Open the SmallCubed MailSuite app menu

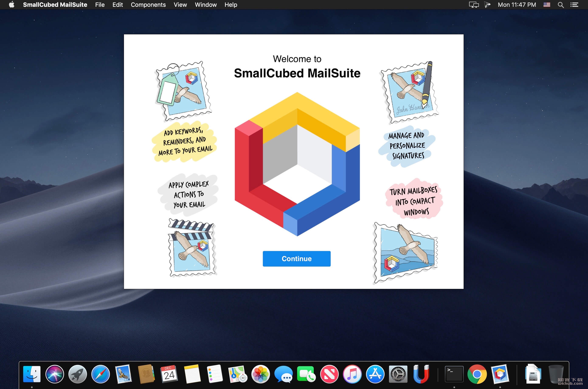tap(55, 5)
